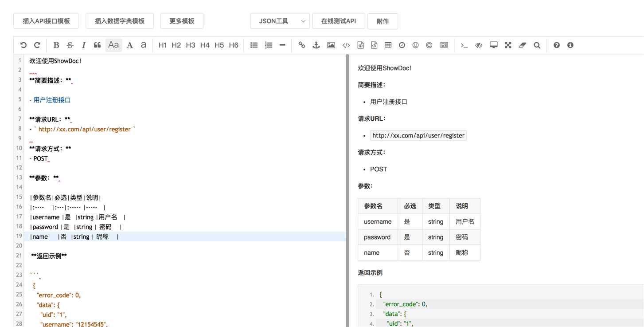The width and height of the screenshot is (644, 327).
Task: Apply italic formatting
Action: tap(83, 45)
